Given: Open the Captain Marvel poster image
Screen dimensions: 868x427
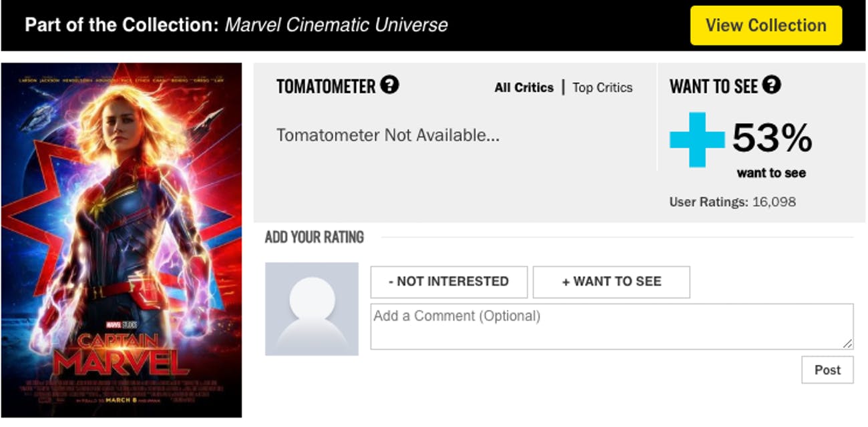Looking at the screenshot, I should [122, 240].
